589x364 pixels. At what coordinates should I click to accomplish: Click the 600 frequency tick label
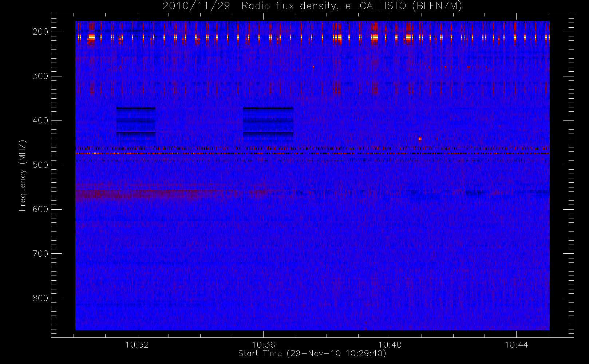click(40, 209)
